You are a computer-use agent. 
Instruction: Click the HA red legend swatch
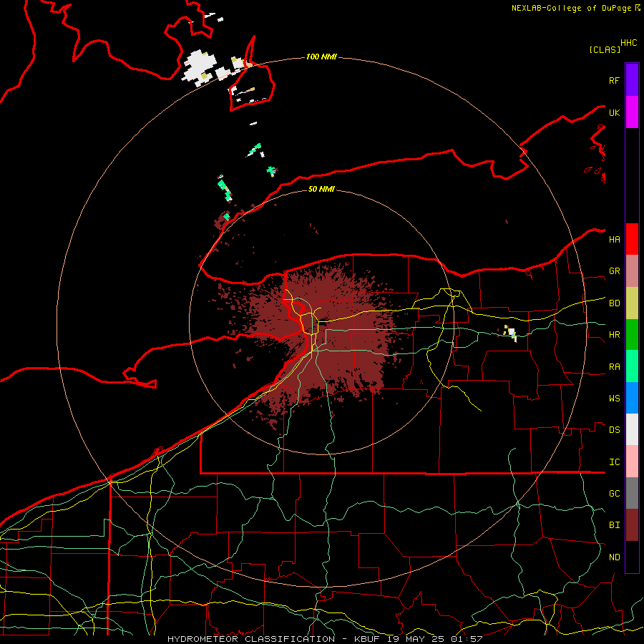632,239
